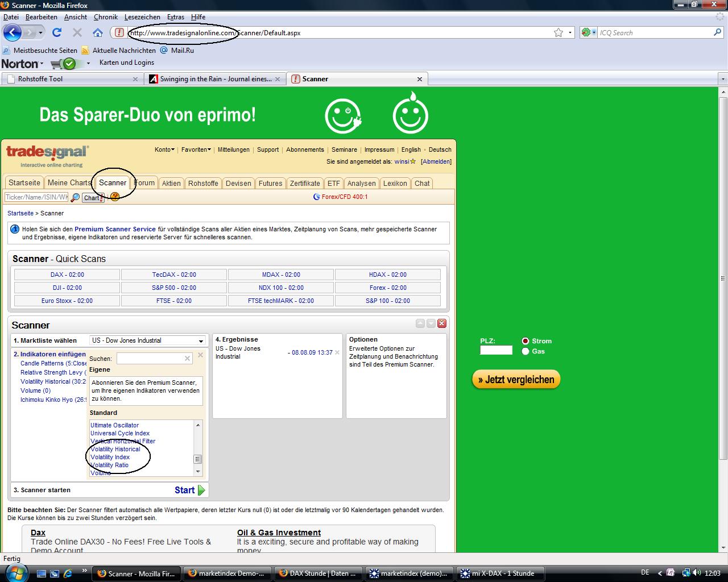Click the PLZ postal code input field
Image resolution: width=728 pixels, height=582 pixels.
tap(496, 350)
